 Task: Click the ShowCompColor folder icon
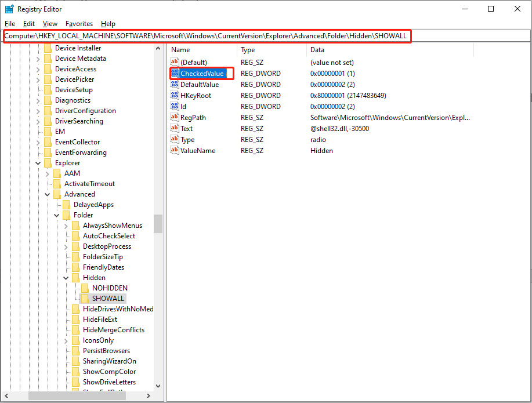tap(75, 372)
